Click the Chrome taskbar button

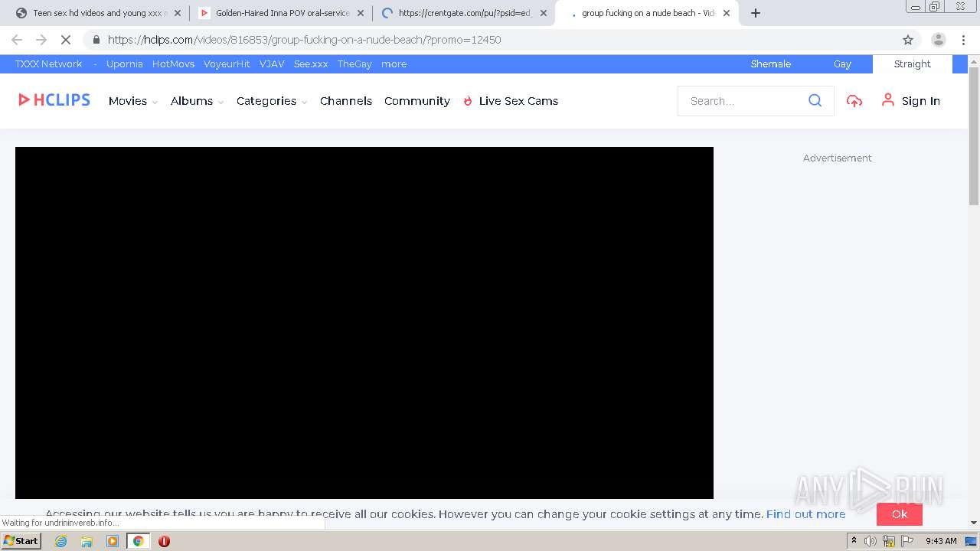[x=138, y=541]
